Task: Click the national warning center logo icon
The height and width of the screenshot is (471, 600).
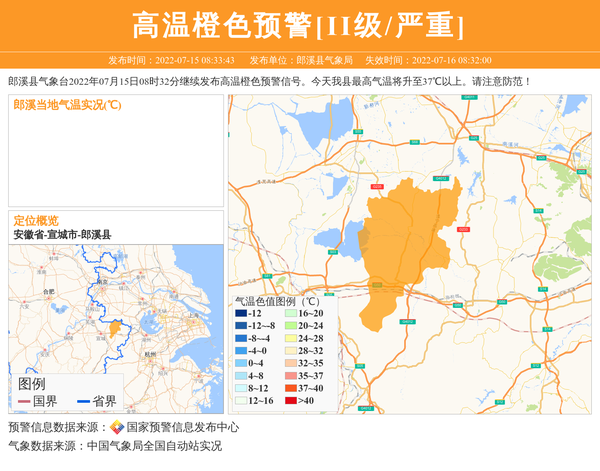Action: point(117,427)
